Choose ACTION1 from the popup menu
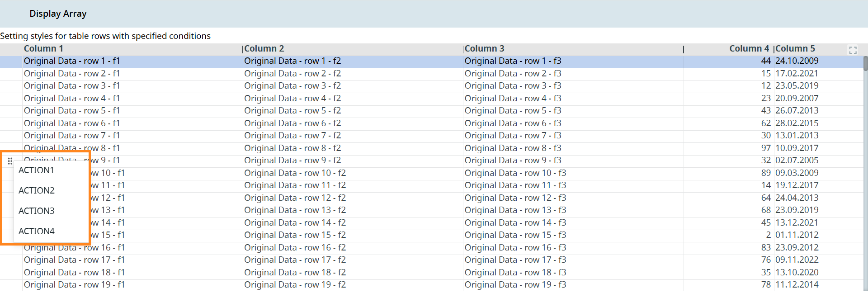Screen dimensions: 868x293 [x=36, y=170]
